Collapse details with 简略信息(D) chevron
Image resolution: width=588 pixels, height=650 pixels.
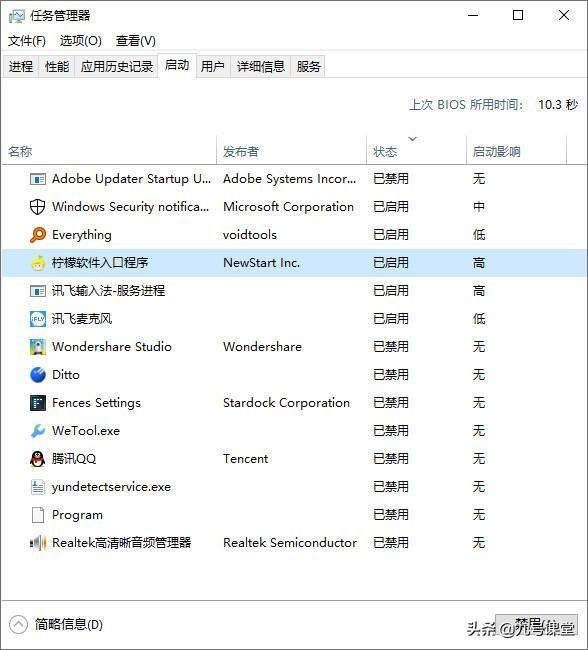(x=18, y=624)
